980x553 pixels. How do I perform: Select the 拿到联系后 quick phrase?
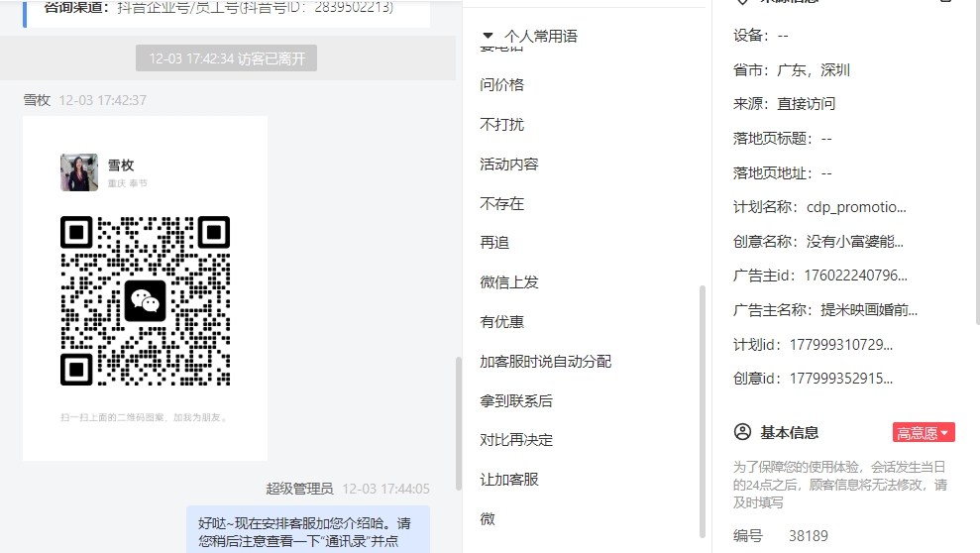coord(516,401)
